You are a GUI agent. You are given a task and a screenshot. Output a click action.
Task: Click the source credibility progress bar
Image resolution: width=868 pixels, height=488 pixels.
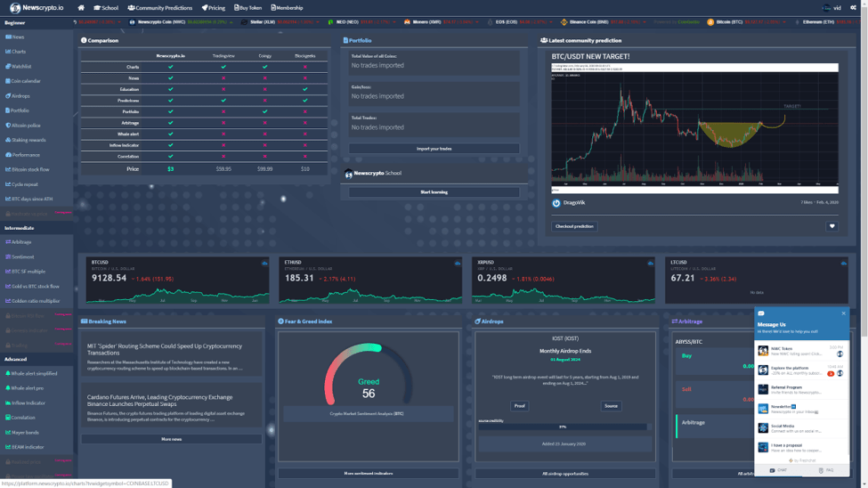click(x=563, y=427)
